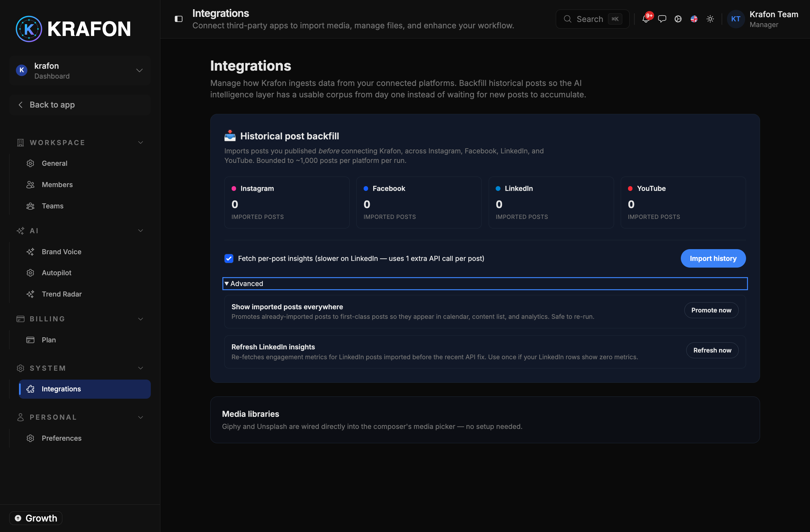Click the Instagram imported posts card

[x=287, y=202]
